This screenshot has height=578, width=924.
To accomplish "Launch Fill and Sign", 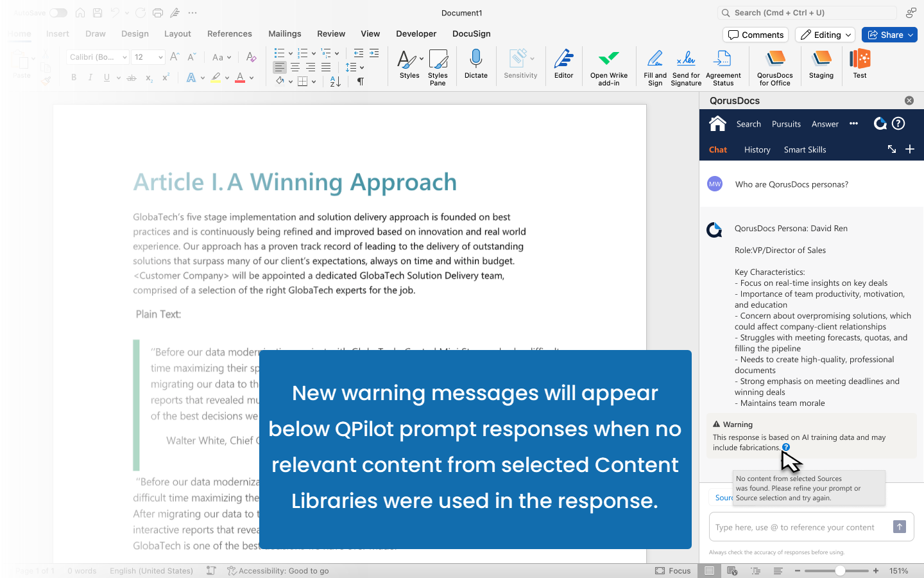I will click(655, 67).
